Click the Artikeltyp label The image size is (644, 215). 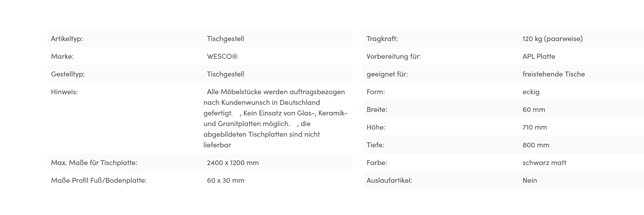67,39
